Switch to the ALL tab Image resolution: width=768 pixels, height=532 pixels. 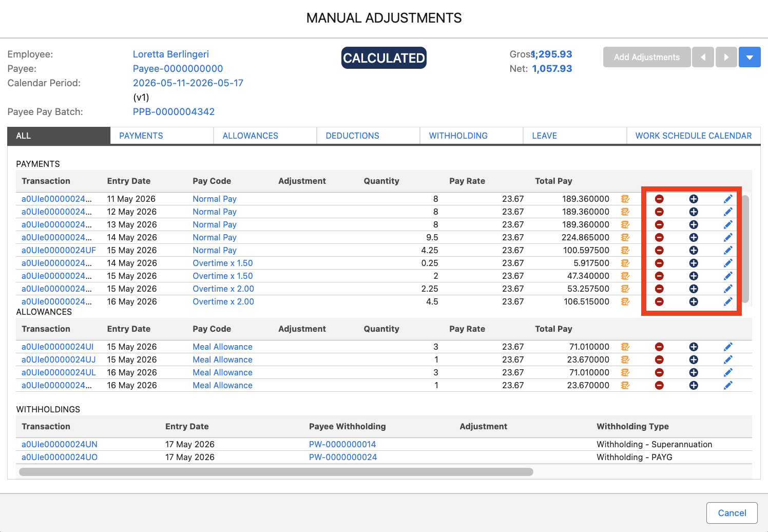(x=59, y=136)
